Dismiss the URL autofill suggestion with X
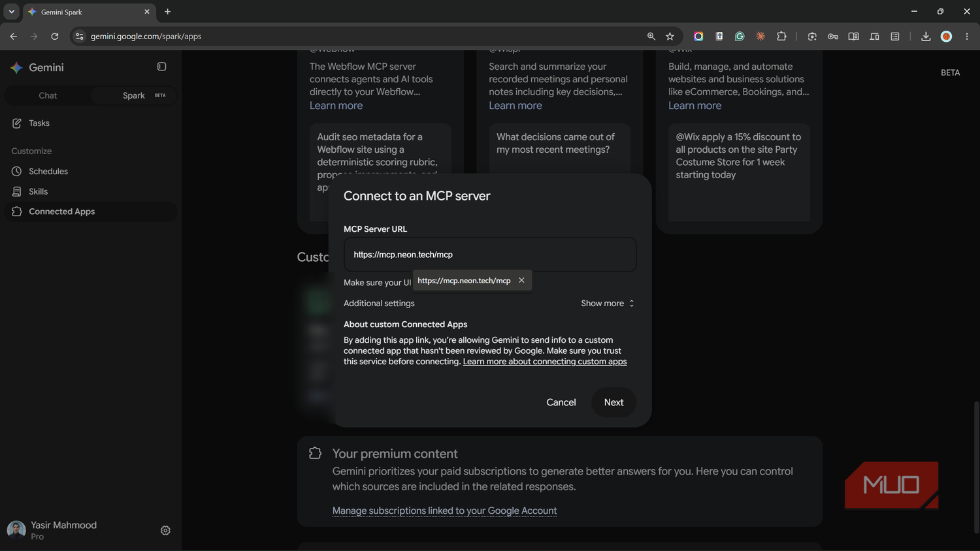 pyautogui.click(x=521, y=280)
